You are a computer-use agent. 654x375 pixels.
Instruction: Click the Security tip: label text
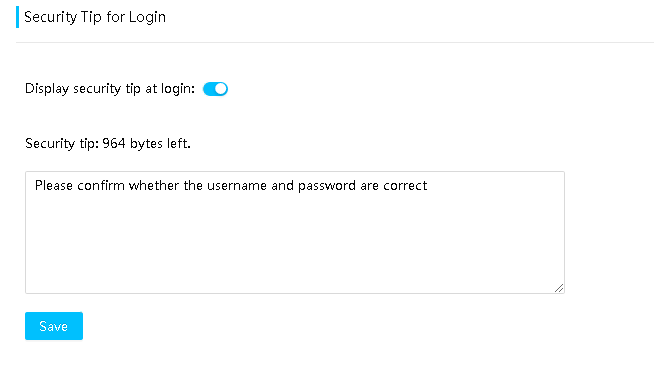pyautogui.click(x=62, y=143)
